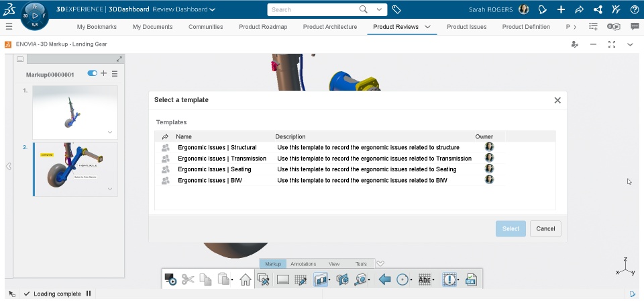Open the social network nodes icon
Viewport: 644px width, 303px height.
pos(598,9)
